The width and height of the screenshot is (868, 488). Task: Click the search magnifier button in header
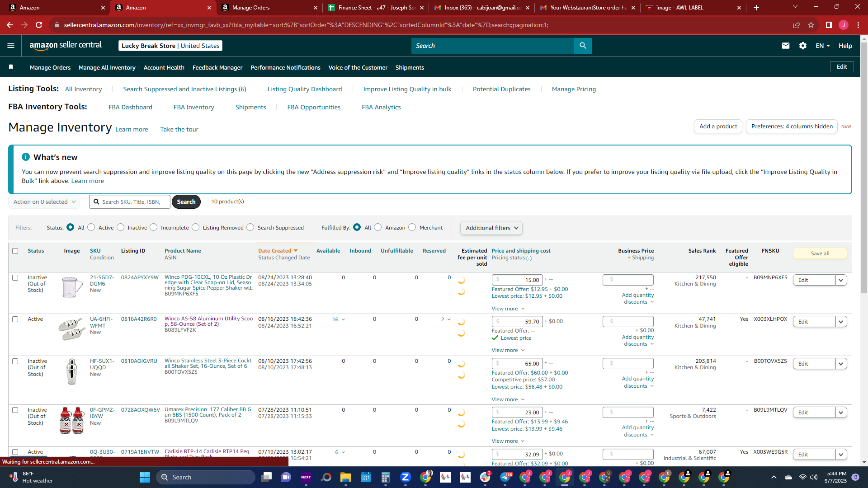(x=583, y=46)
